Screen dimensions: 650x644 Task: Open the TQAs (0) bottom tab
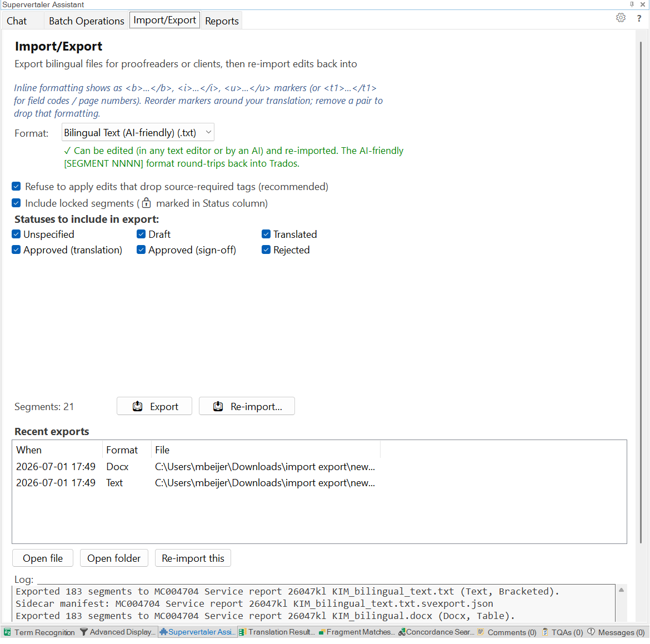(x=563, y=632)
